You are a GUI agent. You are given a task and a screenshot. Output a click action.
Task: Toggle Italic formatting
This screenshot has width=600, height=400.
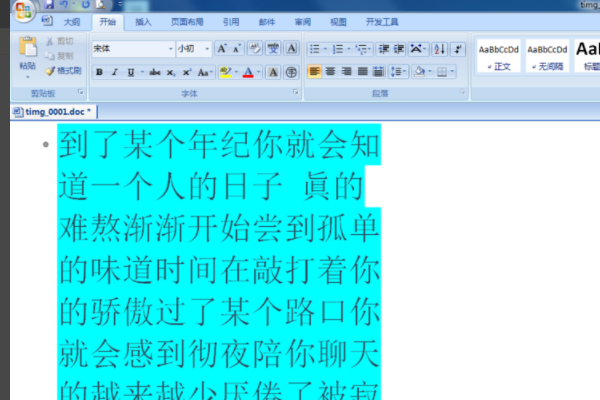[x=115, y=72]
